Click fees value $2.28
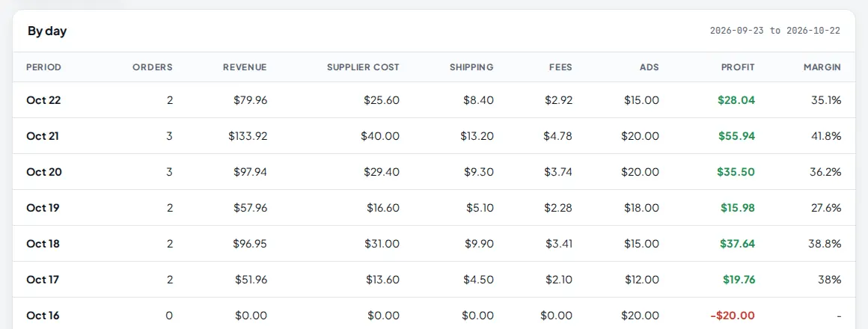The image size is (868, 329). (x=558, y=208)
